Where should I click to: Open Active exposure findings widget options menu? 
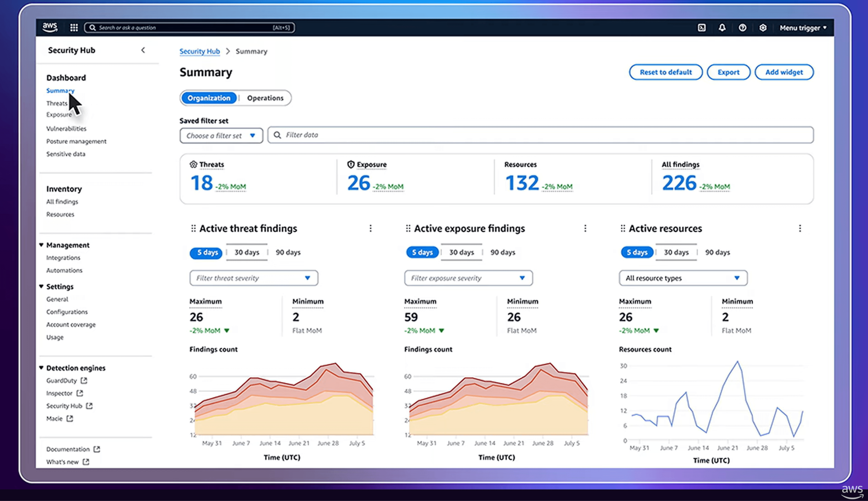[x=585, y=228]
